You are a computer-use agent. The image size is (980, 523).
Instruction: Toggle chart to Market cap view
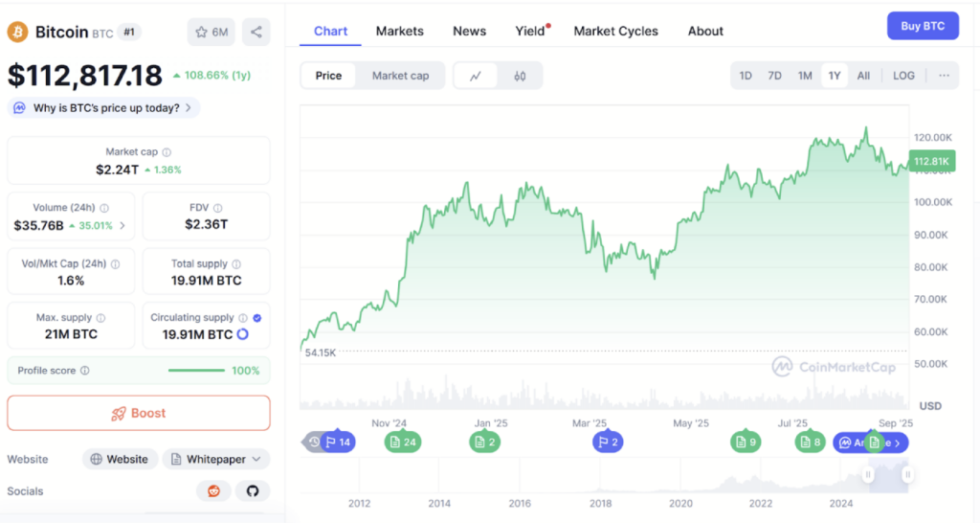coord(400,76)
